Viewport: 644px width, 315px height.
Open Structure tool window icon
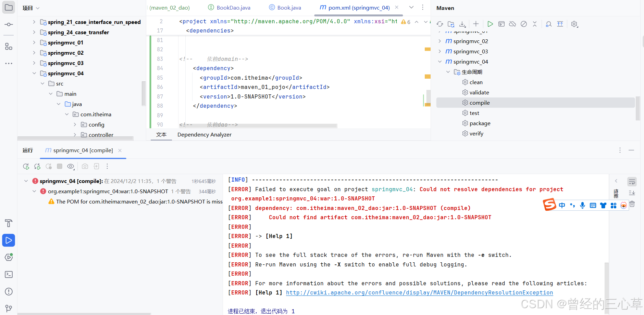coord(9,47)
